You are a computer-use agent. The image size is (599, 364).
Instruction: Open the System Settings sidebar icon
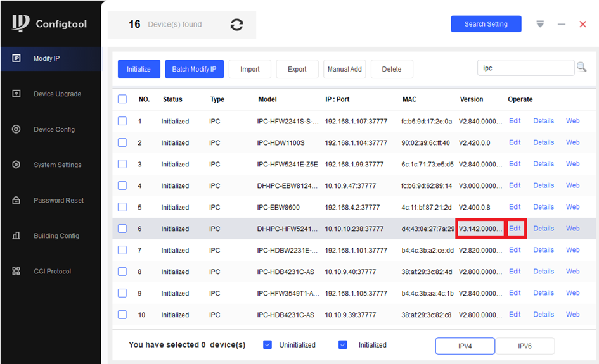pos(16,165)
